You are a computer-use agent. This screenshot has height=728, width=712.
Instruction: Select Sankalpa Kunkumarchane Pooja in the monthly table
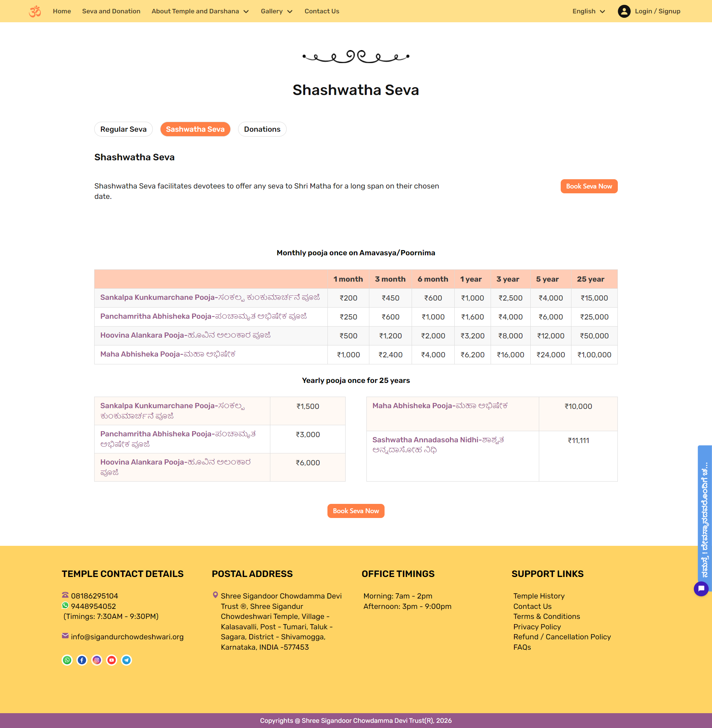click(x=210, y=298)
